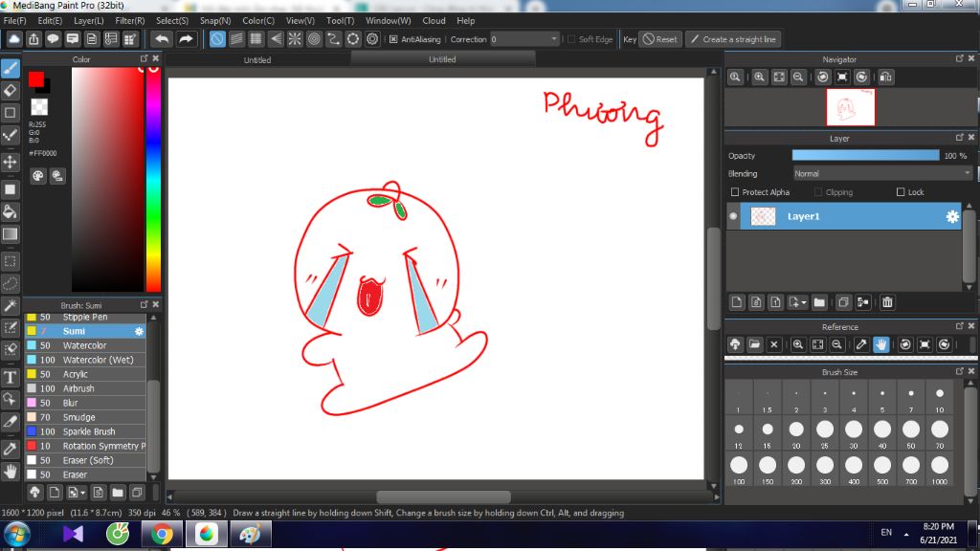
Task: Select the Eyedropper tool
Action: [x=10, y=450]
